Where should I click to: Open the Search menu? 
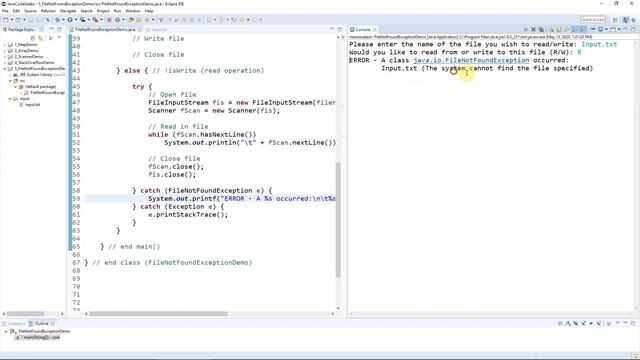(x=86, y=11)
